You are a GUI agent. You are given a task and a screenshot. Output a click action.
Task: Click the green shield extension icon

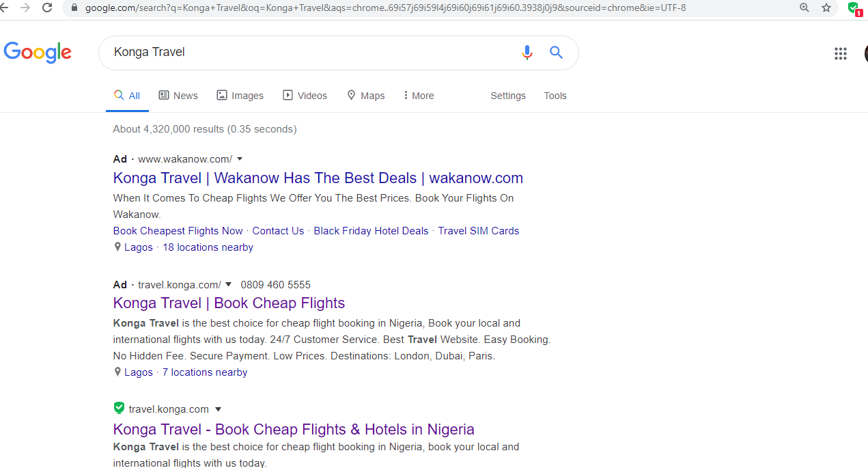pyautogui.click(x=854, y=8)
